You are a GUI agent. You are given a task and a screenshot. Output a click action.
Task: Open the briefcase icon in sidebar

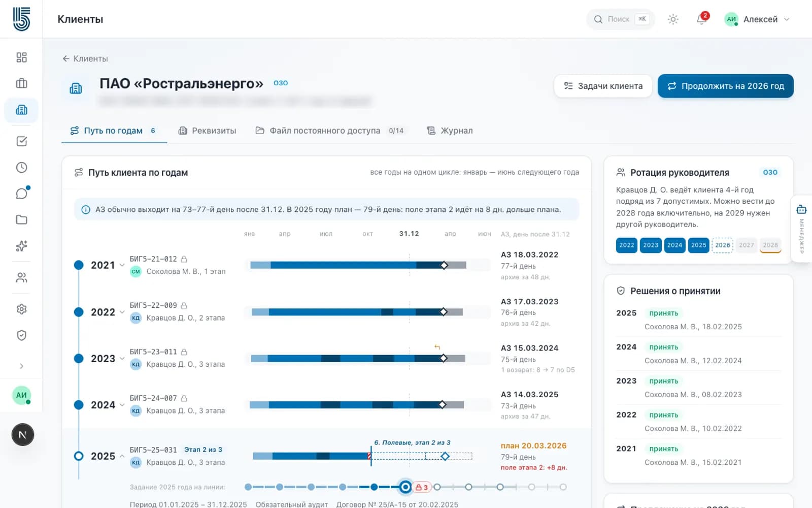click(x=21, y=83)
